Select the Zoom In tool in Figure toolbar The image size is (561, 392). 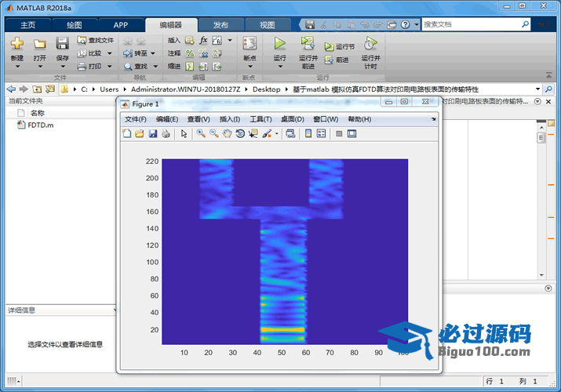[x=201, y=133]
